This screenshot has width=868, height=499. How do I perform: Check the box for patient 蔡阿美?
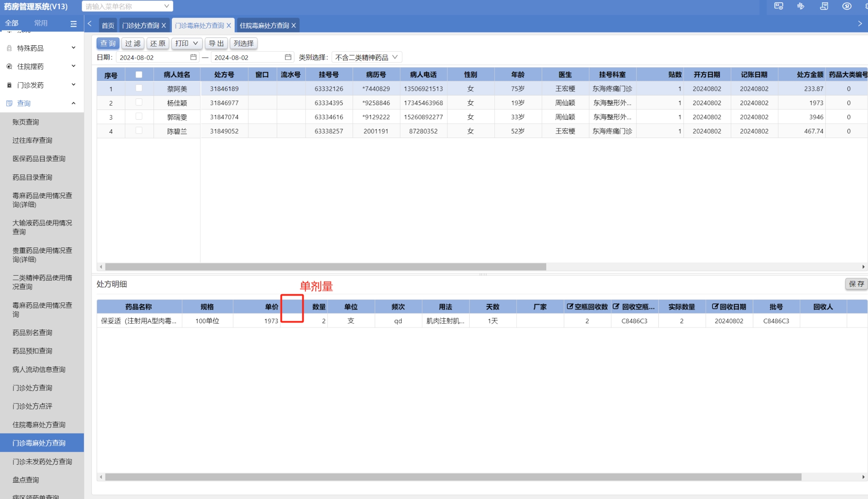click(139, 88)
